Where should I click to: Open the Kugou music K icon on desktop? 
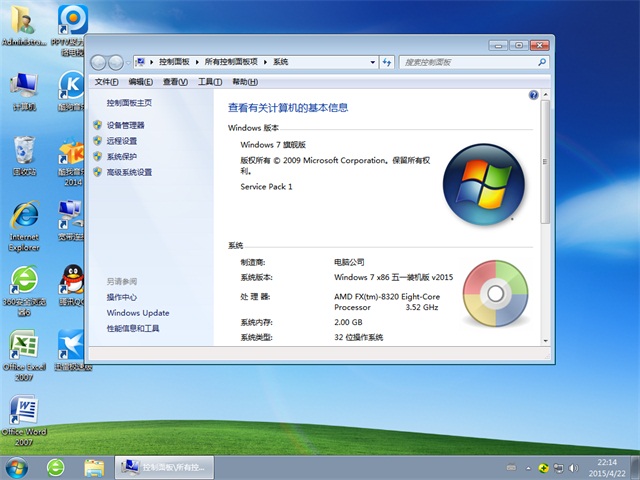[72, 91]
